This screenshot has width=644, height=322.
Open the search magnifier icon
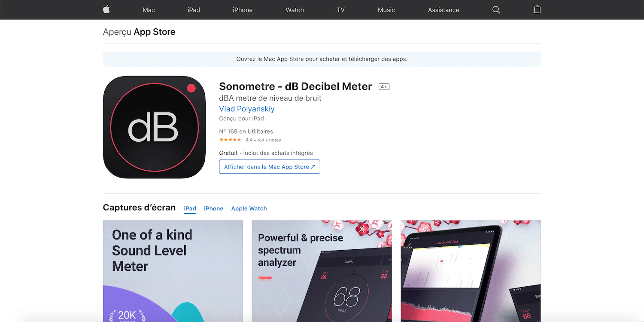(496, 9)
